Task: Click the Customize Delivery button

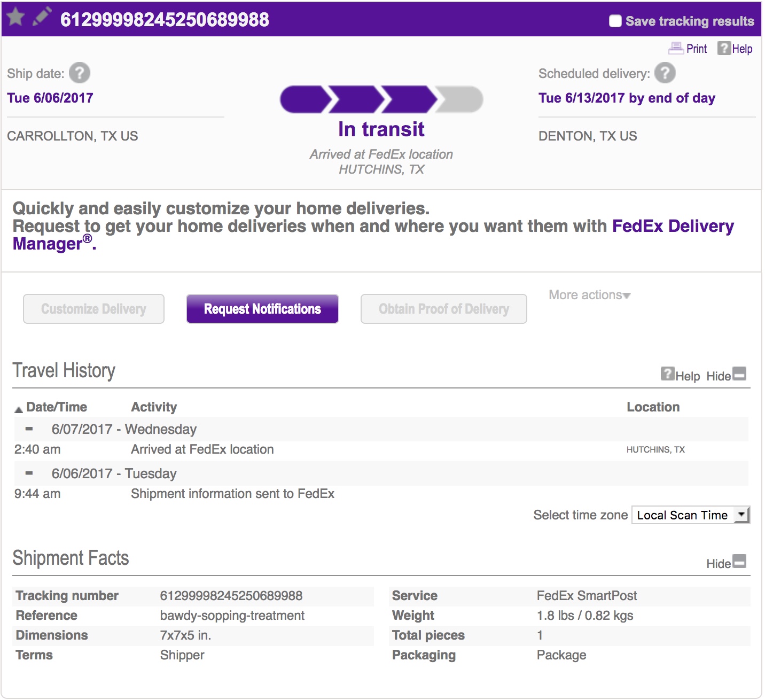Action: [x=93, y=309]
